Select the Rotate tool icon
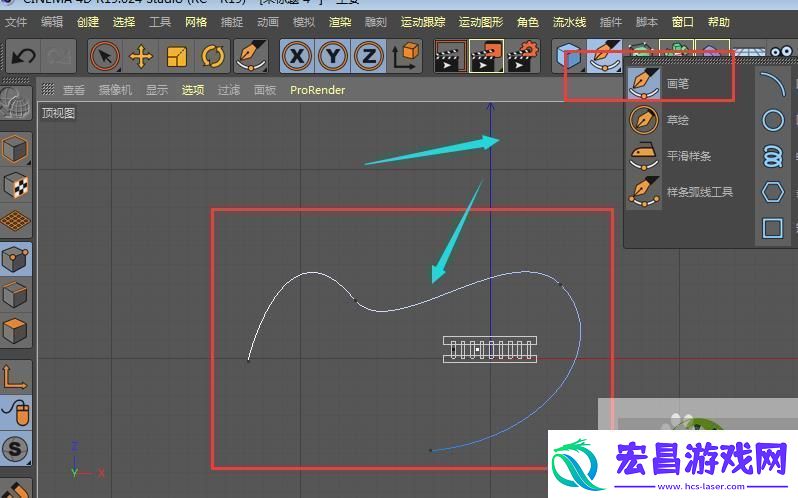This screenshot has width=798, height=498. (x=213, y=56)
